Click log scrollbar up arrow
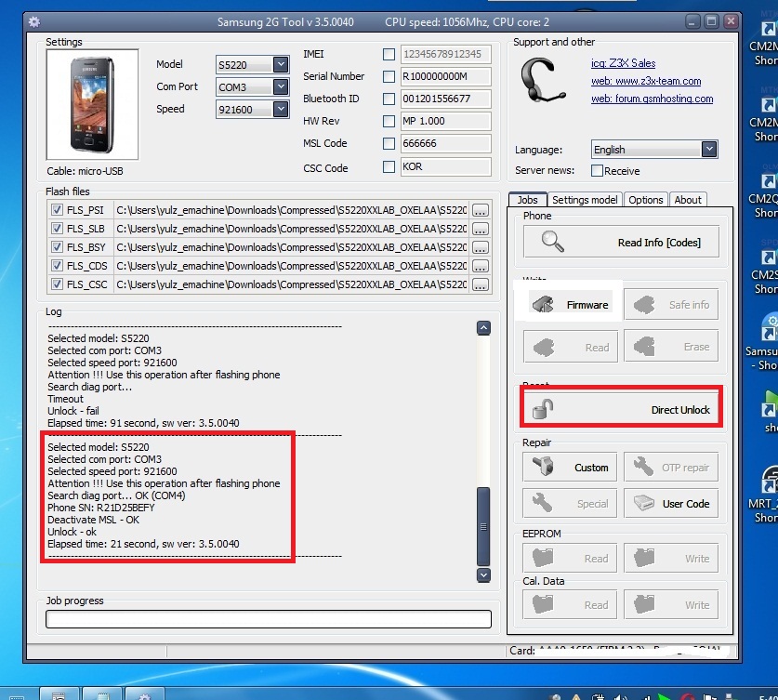Screen dimensions: 778x700 [x=483, y=328]
